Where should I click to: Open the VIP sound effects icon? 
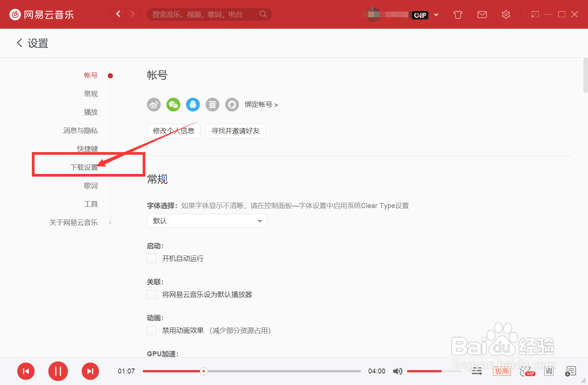point(527,371)
